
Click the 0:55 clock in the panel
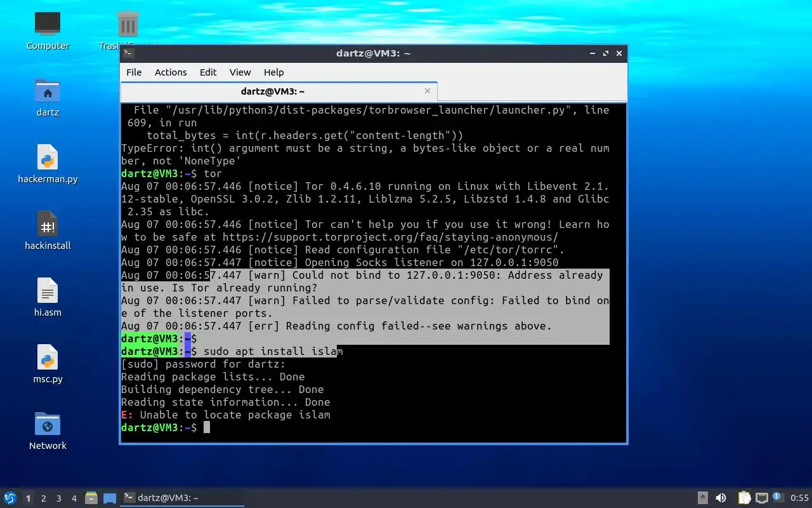click(x=799, y=498)
